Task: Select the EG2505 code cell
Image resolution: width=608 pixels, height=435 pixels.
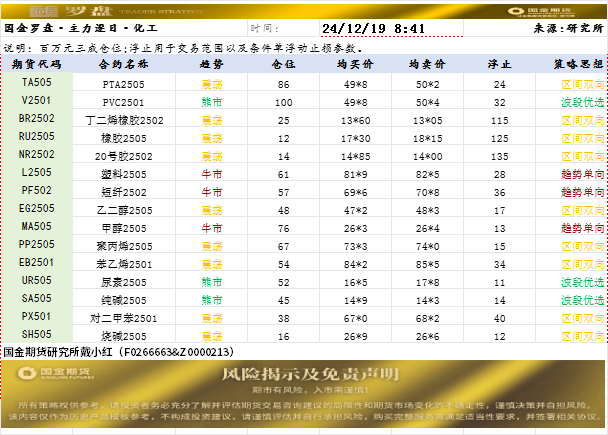Action: click(36, 208)
